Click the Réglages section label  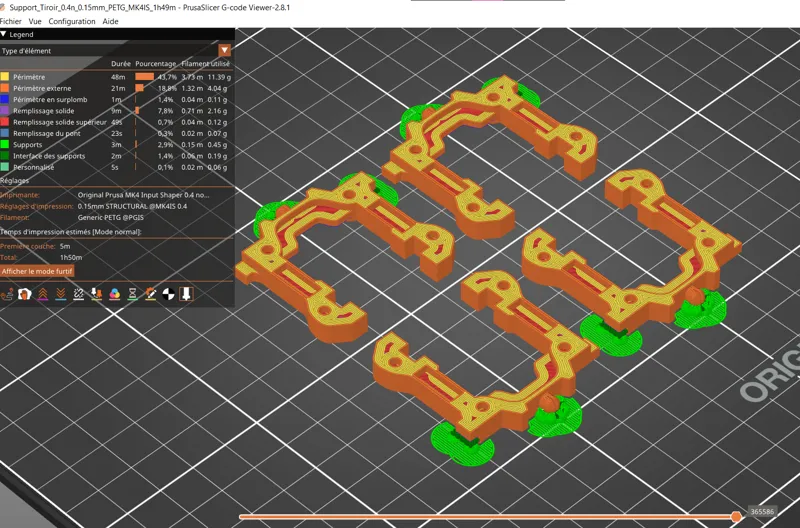[14, 181]
